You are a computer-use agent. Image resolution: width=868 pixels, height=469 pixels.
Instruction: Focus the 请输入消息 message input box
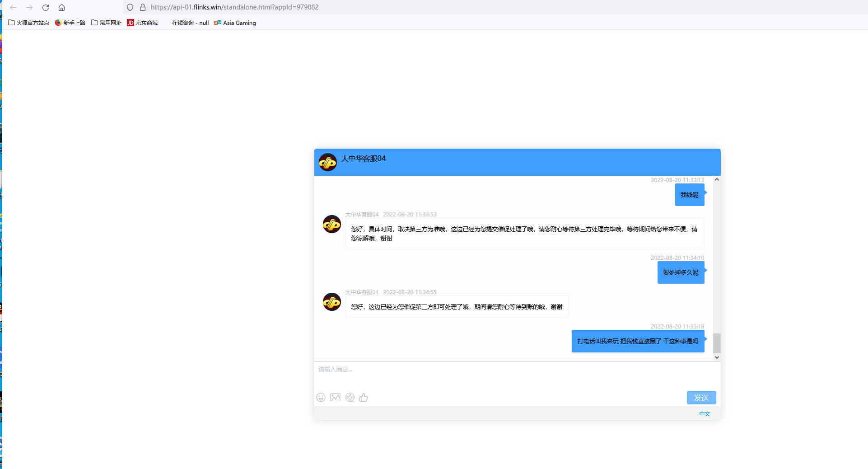(x=515, y=375)
